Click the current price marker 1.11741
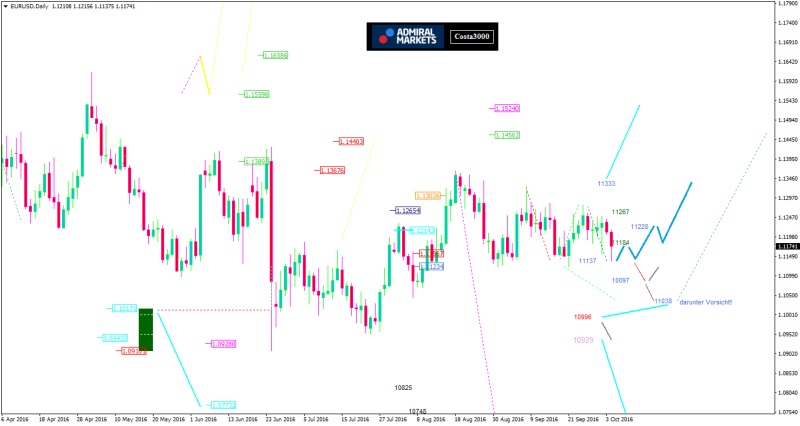 (786, 246)
